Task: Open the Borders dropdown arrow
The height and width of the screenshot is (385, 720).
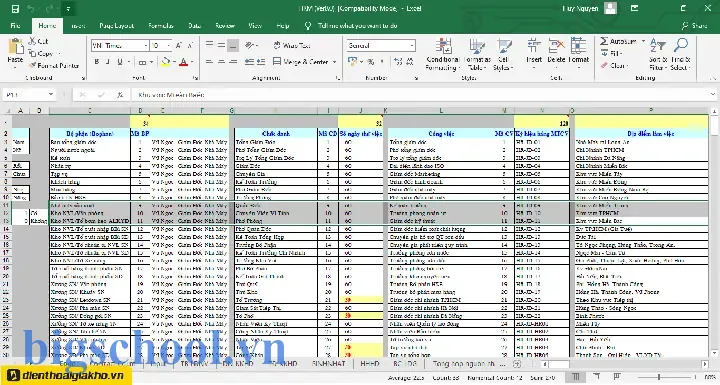Action: (x=151, y=62)
